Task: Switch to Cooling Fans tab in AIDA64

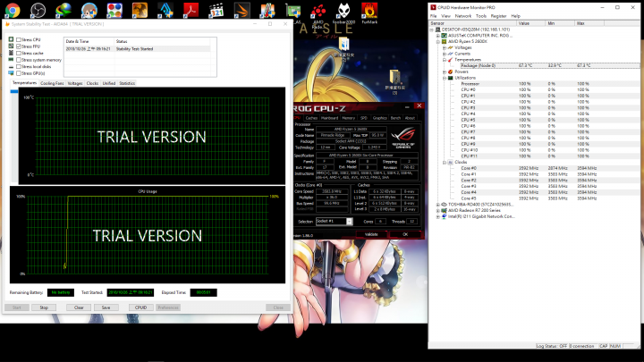Action: click(52, 83)
